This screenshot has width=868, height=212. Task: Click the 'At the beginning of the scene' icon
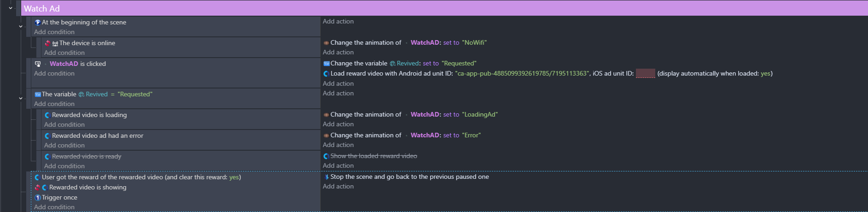pos(38,22)
